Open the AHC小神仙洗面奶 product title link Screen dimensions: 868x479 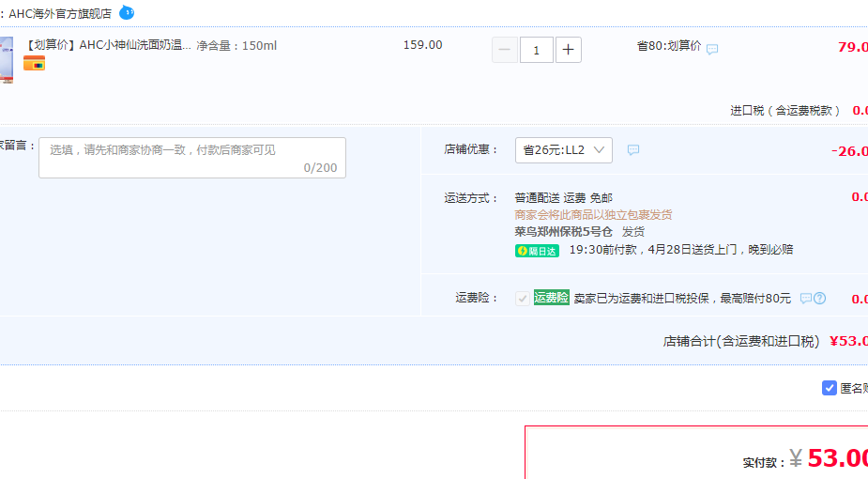(x=107, y=45)
